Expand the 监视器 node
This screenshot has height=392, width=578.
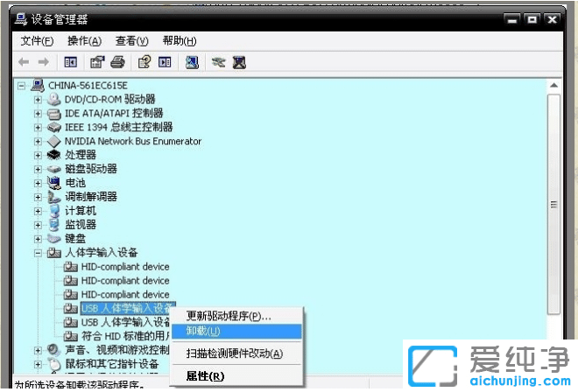38,225
